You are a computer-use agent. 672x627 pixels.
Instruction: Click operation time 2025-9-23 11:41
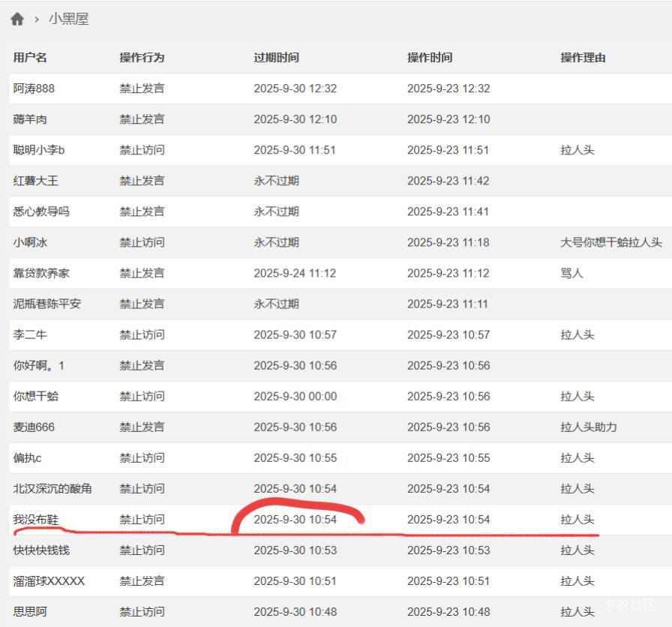(448, 211)
